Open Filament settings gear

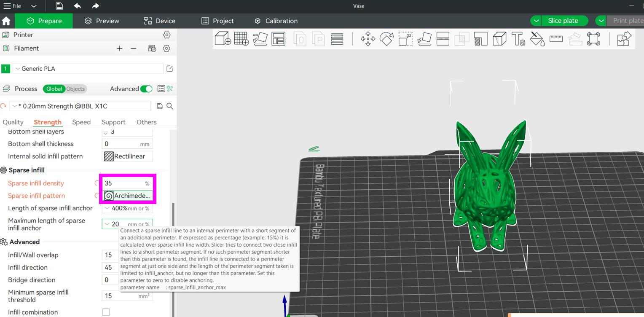166,48
